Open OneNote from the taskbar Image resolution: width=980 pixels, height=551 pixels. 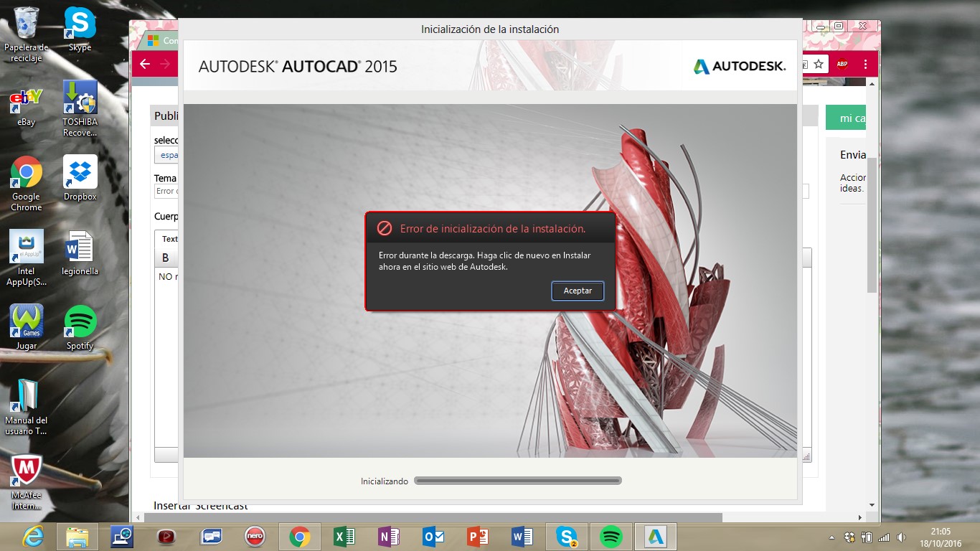(389, 537)
